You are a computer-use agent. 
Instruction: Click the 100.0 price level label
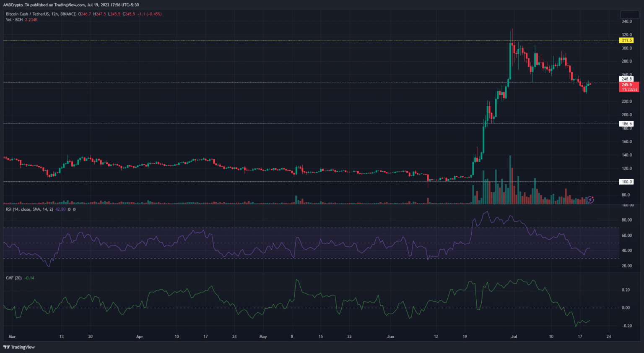(626, 182)
